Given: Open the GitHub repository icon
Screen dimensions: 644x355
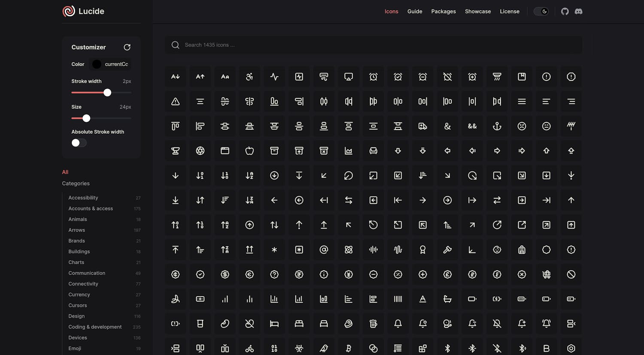Looking at the screenshot, I should point(565,12).
